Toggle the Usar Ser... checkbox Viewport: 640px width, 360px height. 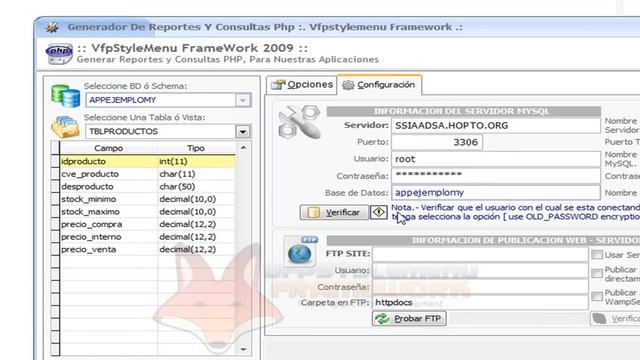(x=597, y=255)
